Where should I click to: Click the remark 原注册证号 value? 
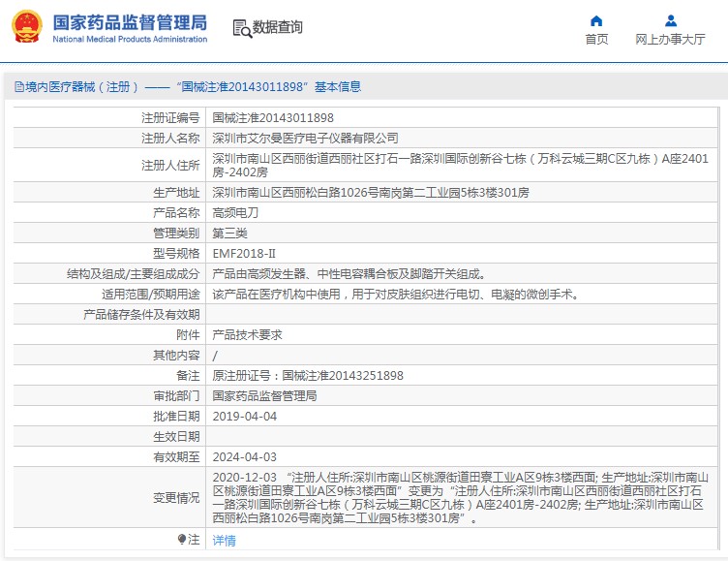[308, 376]
